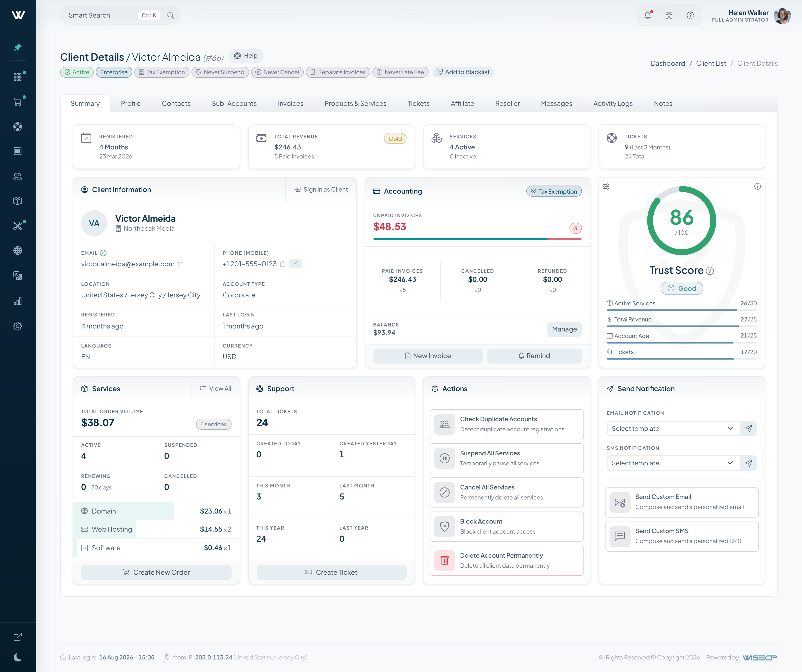Open Trust Score settings sliders icon
This screenshot has height=672, width=802.
click(x=606, y=187)
